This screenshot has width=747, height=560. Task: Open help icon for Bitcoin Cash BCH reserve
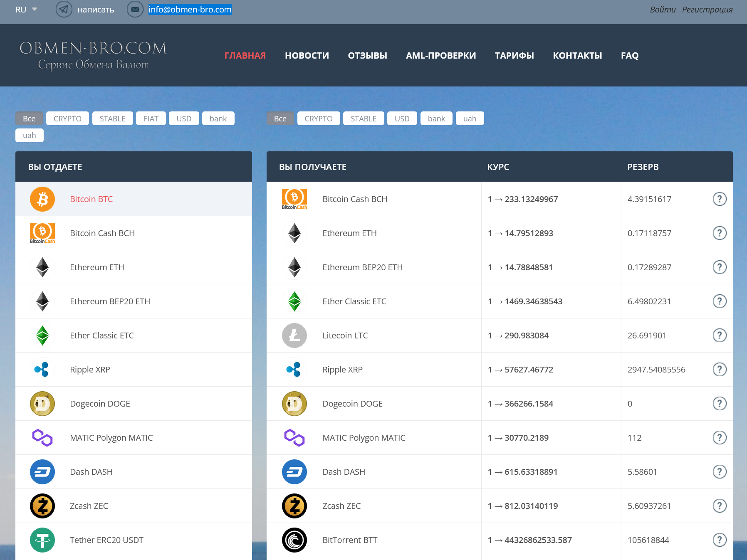[x=720, y=199]
